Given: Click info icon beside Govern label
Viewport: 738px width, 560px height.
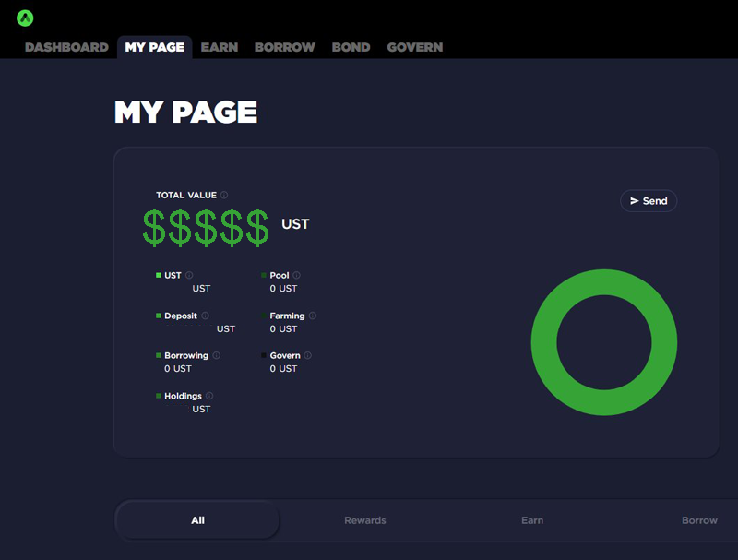Looking at the screenshot, I should [x=308, y=356].
